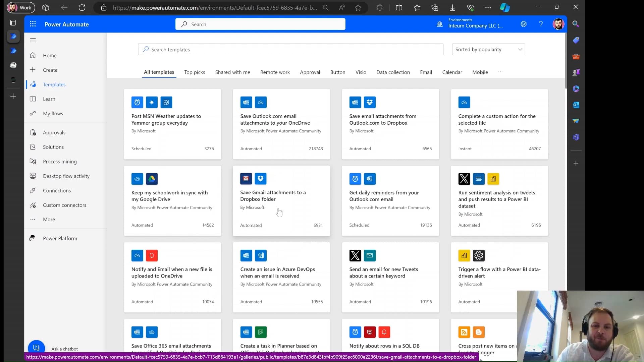Click the Environments picker icon

[439, 24]
